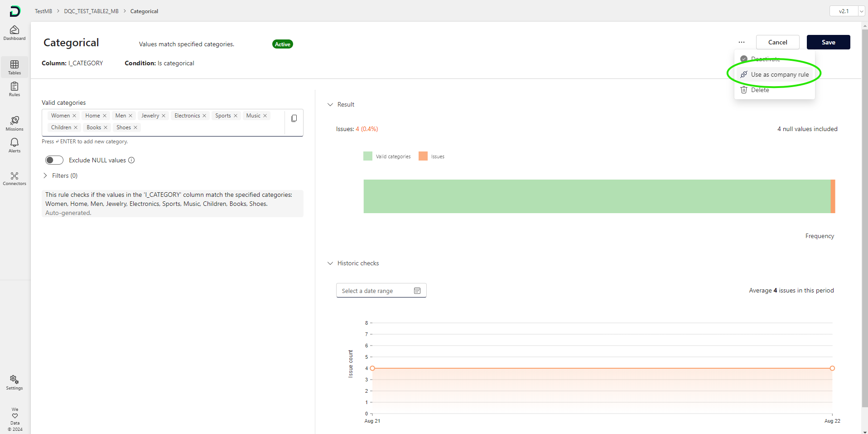Copy the valid categories list

coord(294,118)
